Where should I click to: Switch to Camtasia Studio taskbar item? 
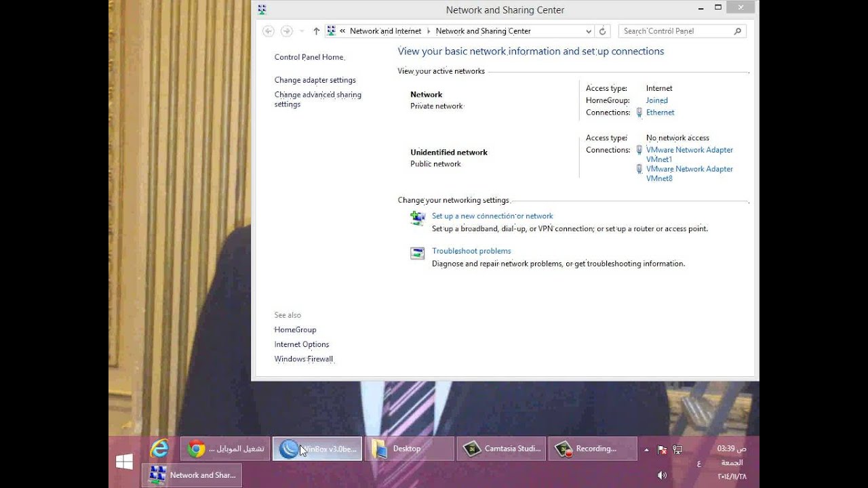(x=501, y=449)
